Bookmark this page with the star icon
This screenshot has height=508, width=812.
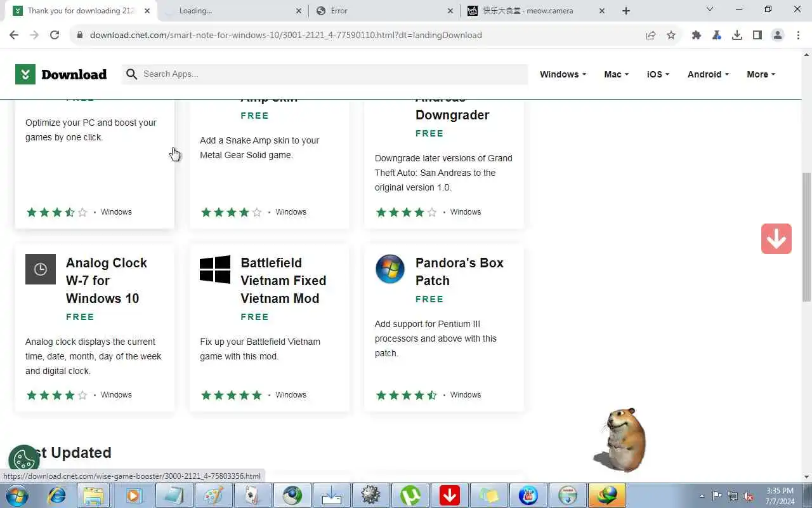point(671,35)
